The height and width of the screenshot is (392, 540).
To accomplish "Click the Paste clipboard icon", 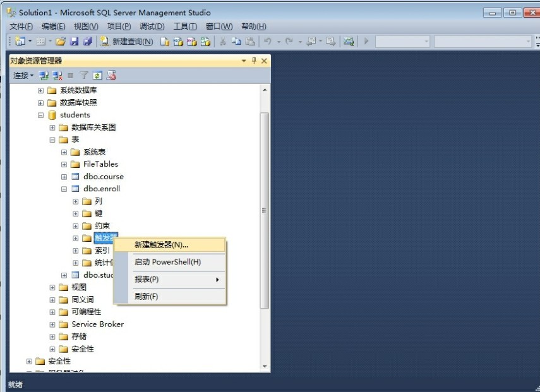I will pos(250,42).
